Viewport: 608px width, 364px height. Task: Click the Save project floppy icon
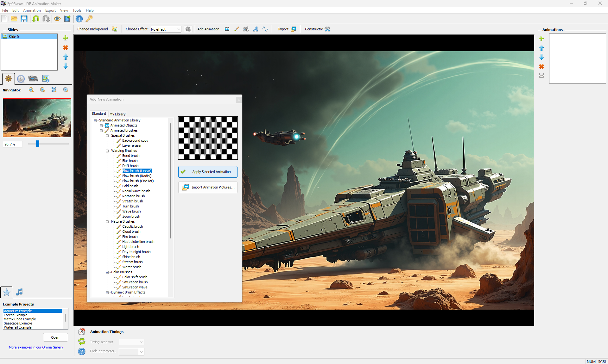pyautogui.click(x=24, y=19)
